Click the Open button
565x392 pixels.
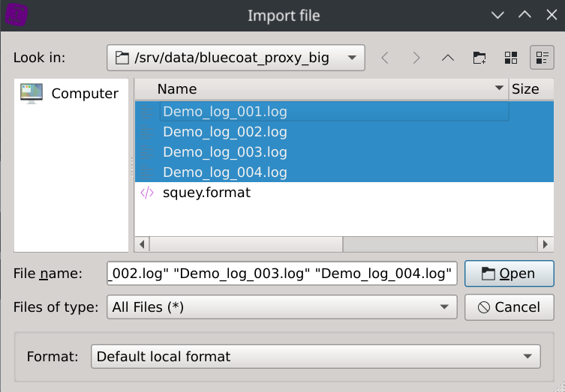[509, 274]
